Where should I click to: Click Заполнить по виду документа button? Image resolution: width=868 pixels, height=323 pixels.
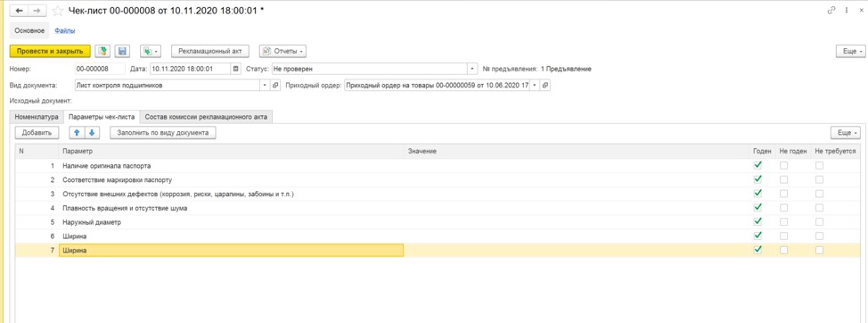(x=163, y=133)
